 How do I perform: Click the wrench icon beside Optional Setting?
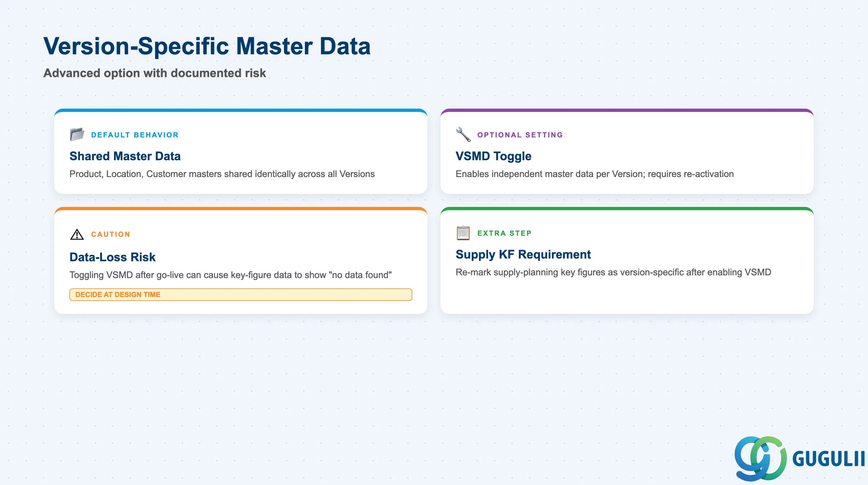[x=463, y=134]
